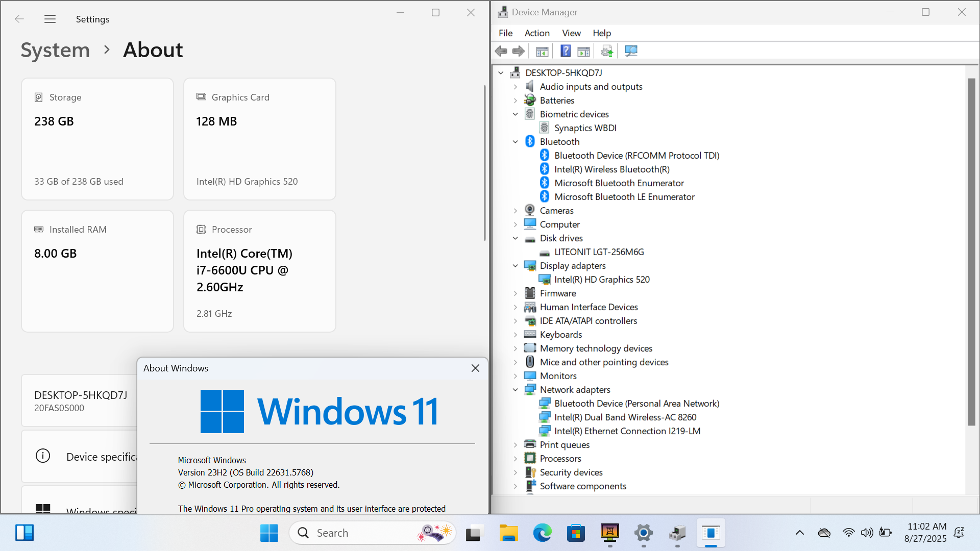Select Intel(R) Dual Band Wireless-AC 8260
The height and width of the screenshot is (551, 980).
pyautogui.click(x=625, y=417)
